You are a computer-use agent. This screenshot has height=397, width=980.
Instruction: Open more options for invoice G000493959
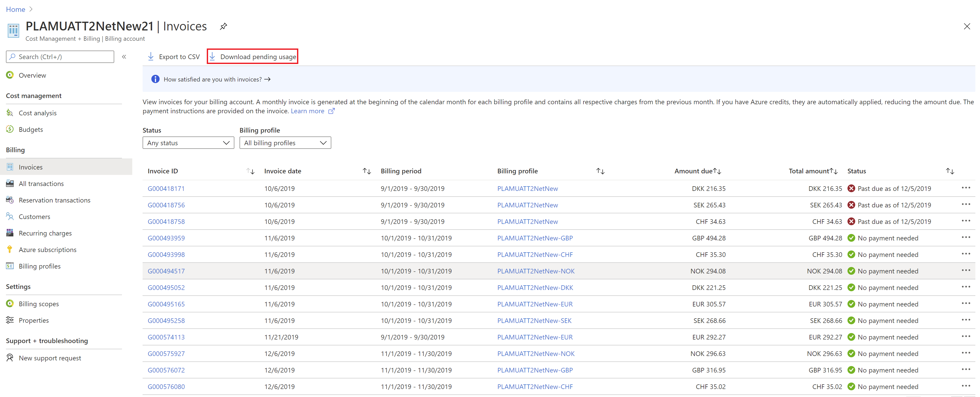point(966,237)
